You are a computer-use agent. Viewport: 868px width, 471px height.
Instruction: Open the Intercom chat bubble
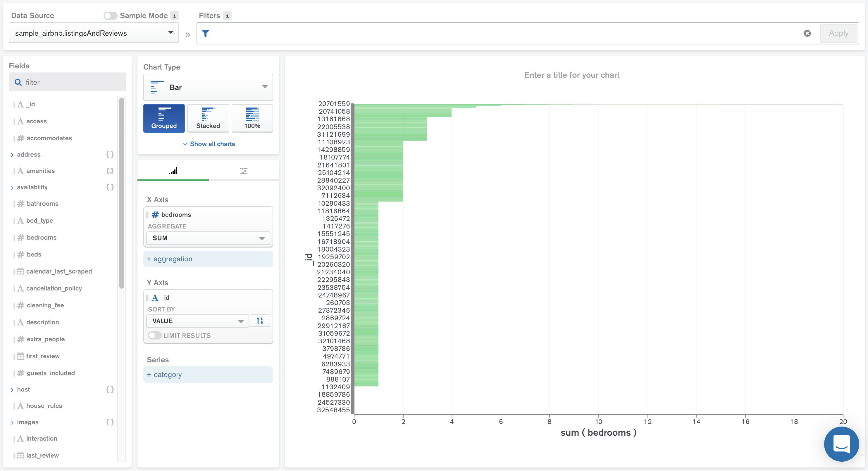[841, 444]
